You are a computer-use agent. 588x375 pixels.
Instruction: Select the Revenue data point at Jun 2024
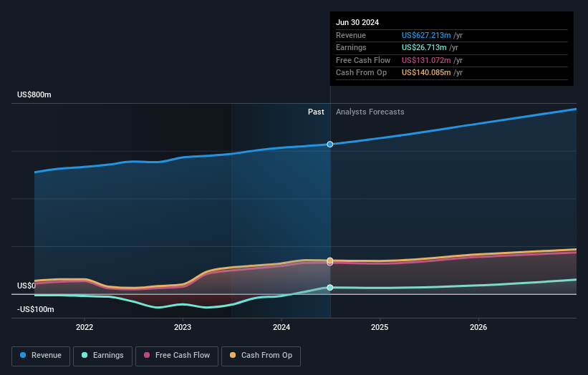pyautogui.click(x=330, y=145)
